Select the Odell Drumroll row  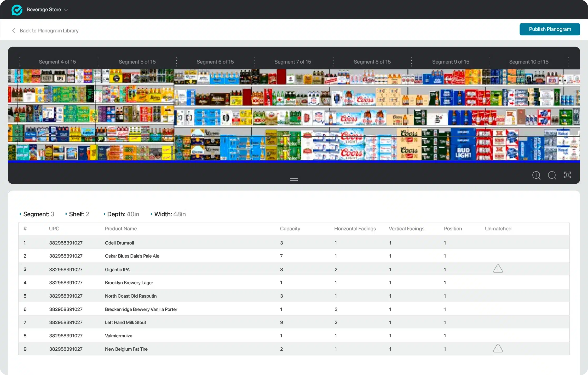point(294,243)
